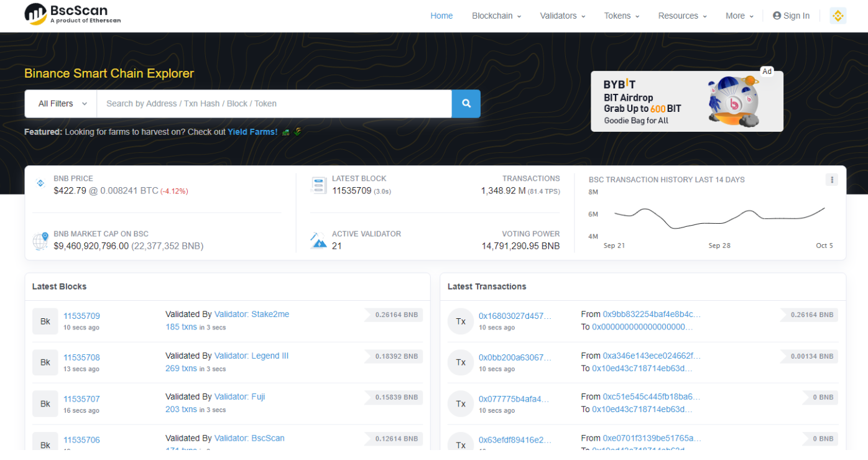Open the chart's three-dot options menu
868x460 pixels.
click(x=831, y=180)
